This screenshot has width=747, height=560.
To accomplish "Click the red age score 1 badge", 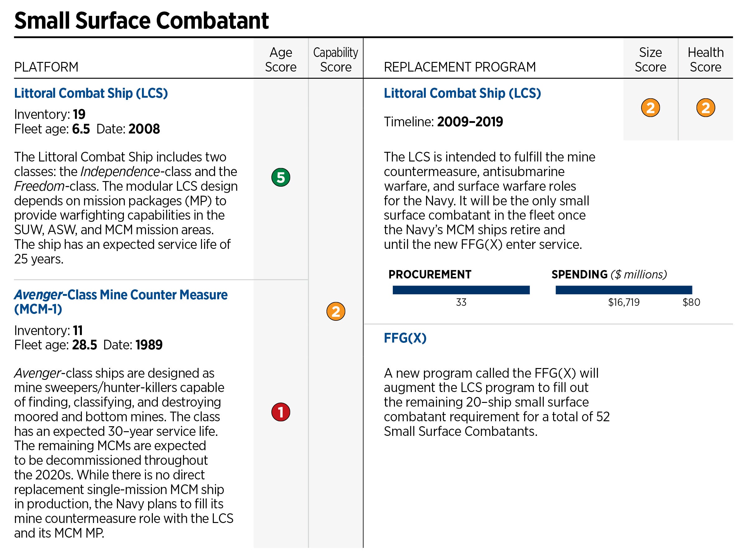I will (x=281, y=412).
